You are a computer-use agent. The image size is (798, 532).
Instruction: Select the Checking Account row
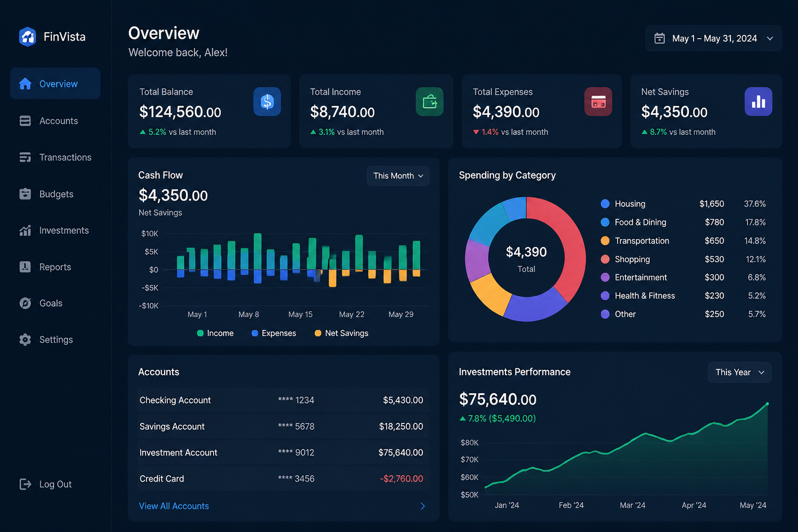[283, 400]
